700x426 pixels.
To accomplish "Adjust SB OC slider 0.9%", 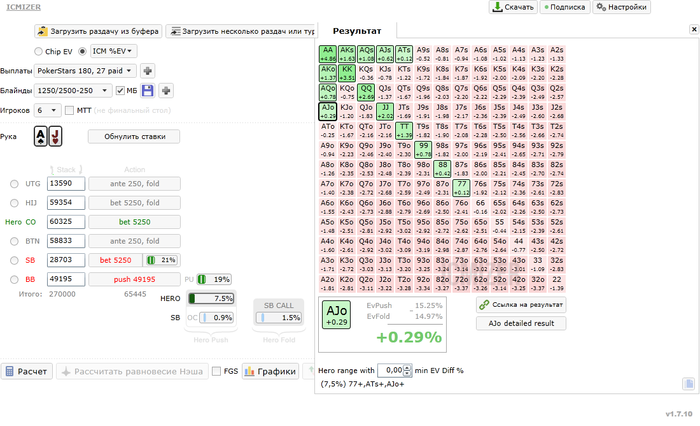I will click(217, 317).
